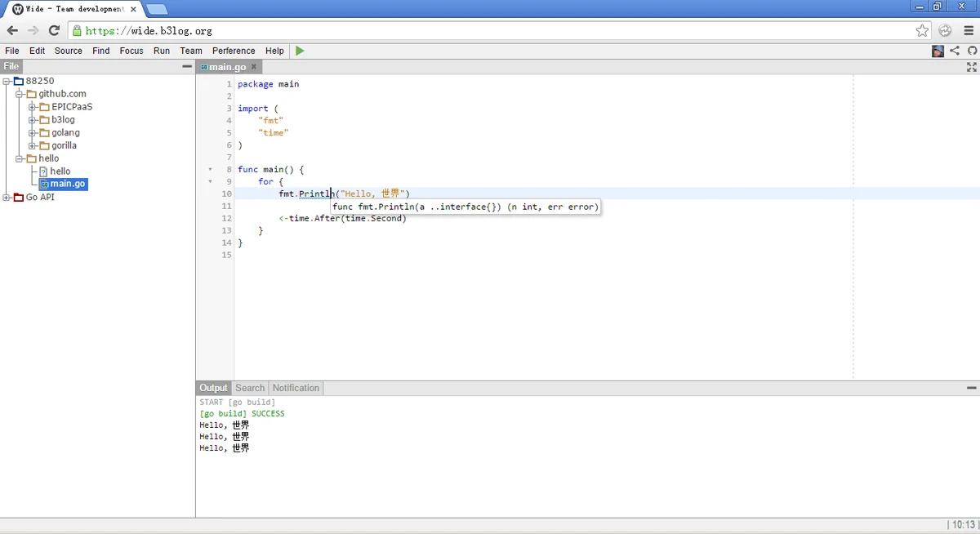Open the Run menu

[162, 51]
